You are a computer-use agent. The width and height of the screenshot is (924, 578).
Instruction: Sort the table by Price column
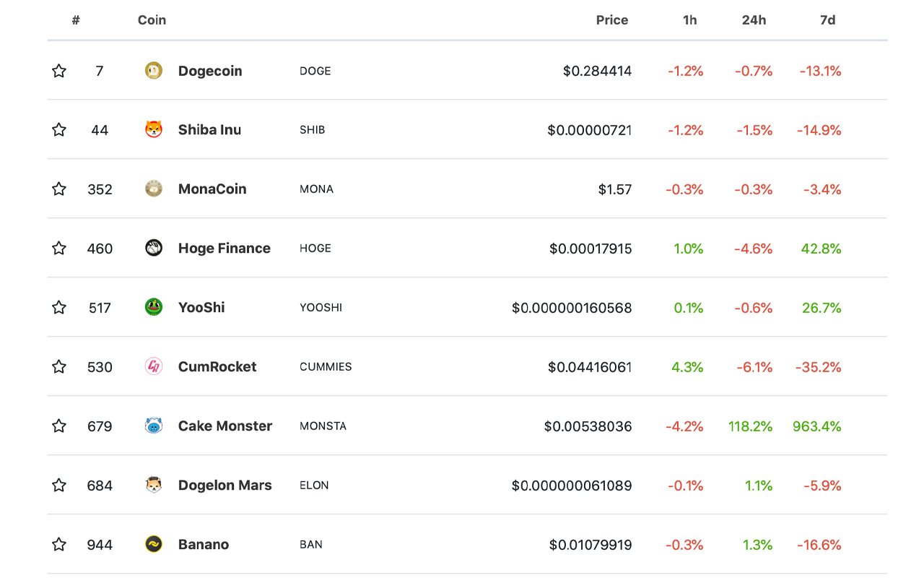point(611,20)
